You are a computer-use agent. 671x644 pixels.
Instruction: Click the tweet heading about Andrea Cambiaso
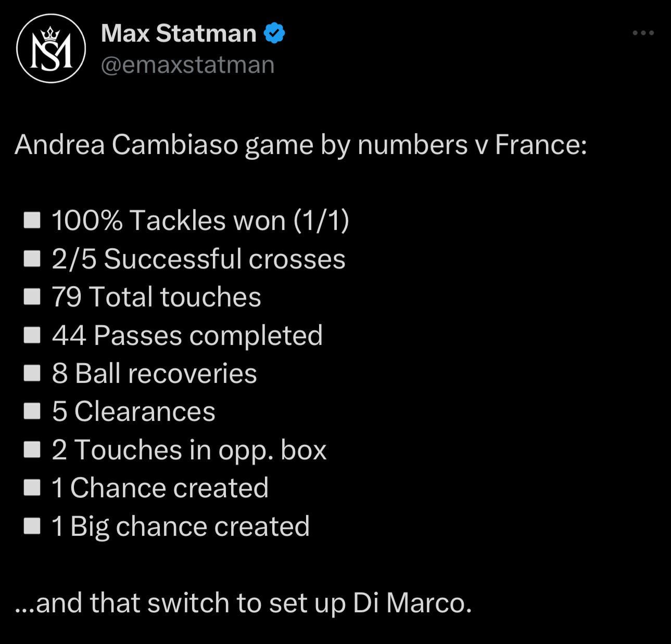[301, 145]
